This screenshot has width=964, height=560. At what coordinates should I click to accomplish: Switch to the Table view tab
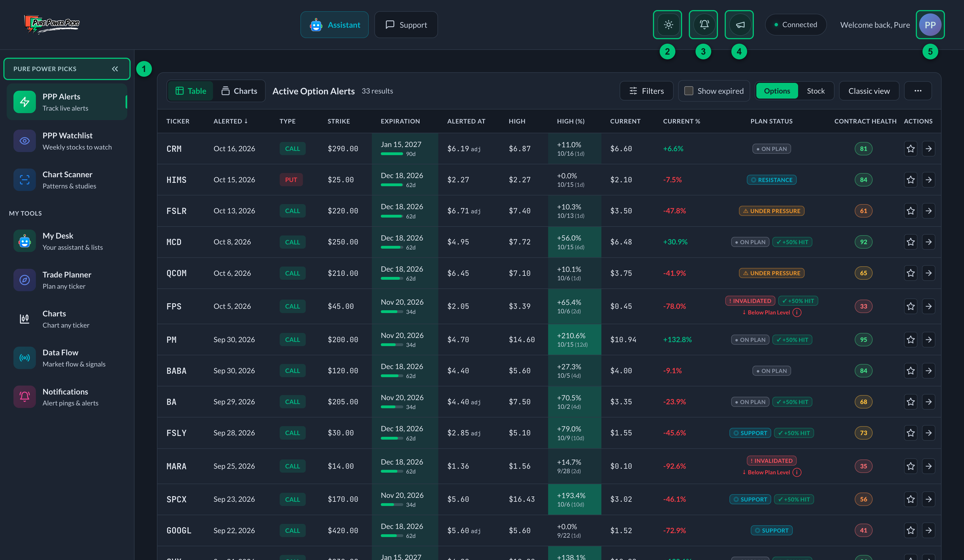point(191,91)
